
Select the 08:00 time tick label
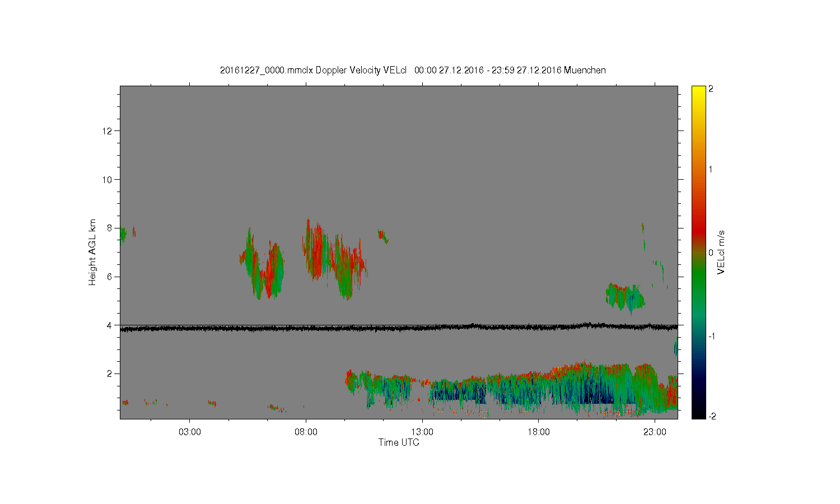tap(306, 432)
